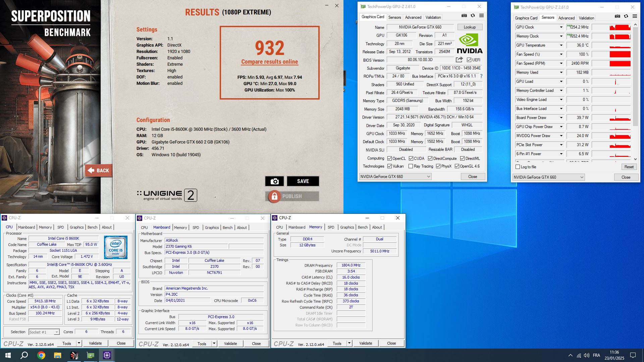Viewport: 644px width, 362px height.
Task: Click Close button in GPU-Z Graphics Card window
Action: [x=473, y=177]
